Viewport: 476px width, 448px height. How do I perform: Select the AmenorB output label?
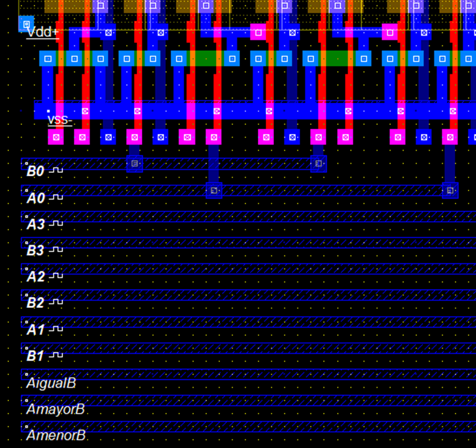(x=56, y=435)
